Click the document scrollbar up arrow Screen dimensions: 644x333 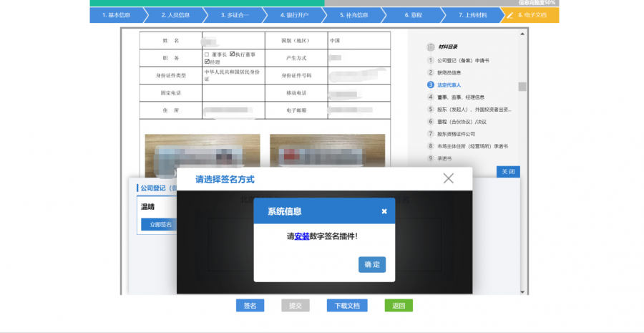(522, 34)
